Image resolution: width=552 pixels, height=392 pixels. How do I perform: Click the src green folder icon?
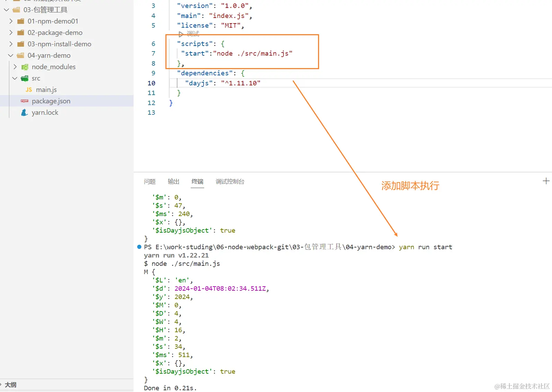click(x=25, y=78)
